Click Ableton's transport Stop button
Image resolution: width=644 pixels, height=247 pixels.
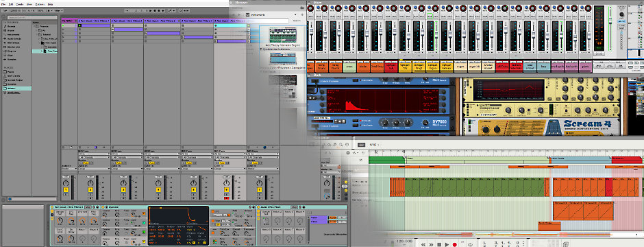pos(154,11)
